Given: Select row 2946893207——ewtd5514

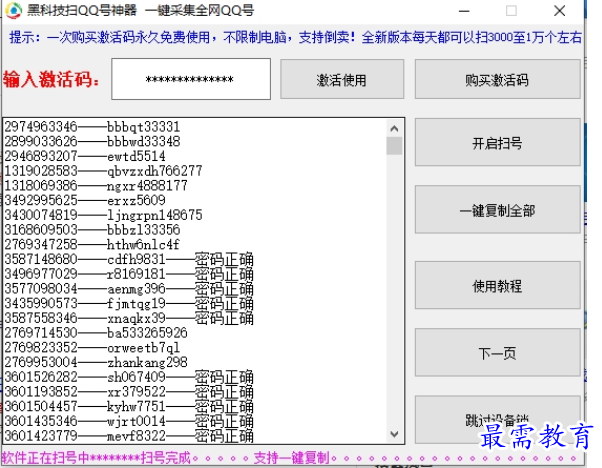Looking at the screenshot, I should coord(85,156).
